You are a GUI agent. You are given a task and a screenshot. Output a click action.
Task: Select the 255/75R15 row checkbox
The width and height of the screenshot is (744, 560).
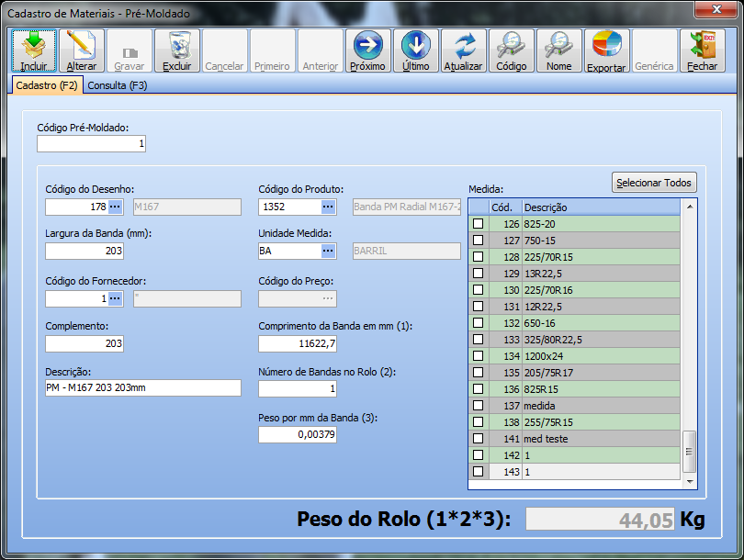(x=478, y=422)
